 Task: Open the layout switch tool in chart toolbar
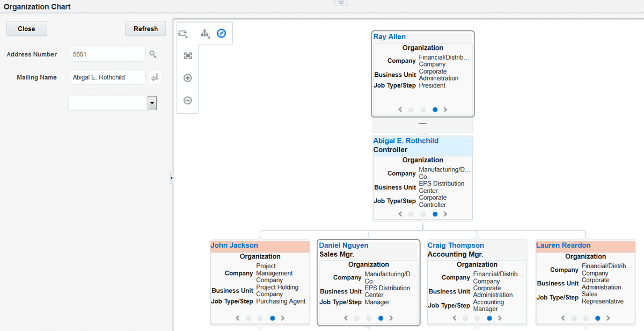[182, 33]
